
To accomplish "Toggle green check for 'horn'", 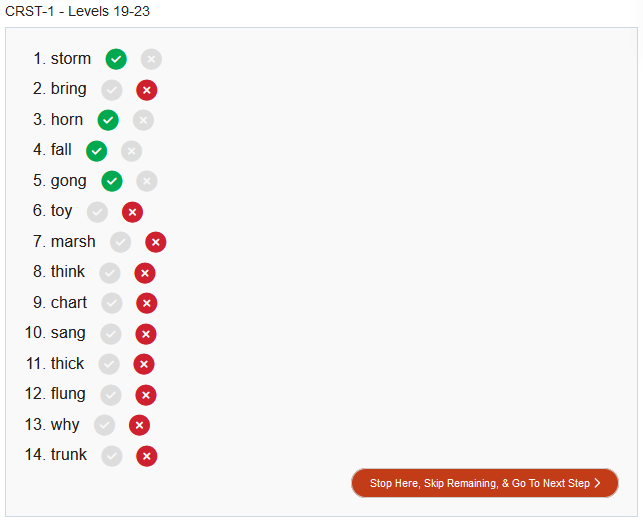I will pyautogui.click(x=108, y=120).
